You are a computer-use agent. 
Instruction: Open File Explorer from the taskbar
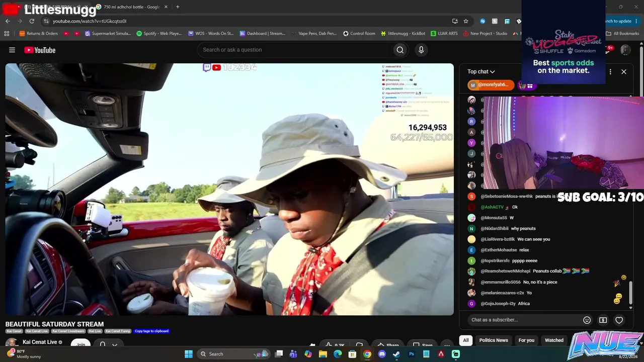coord(323,354)
